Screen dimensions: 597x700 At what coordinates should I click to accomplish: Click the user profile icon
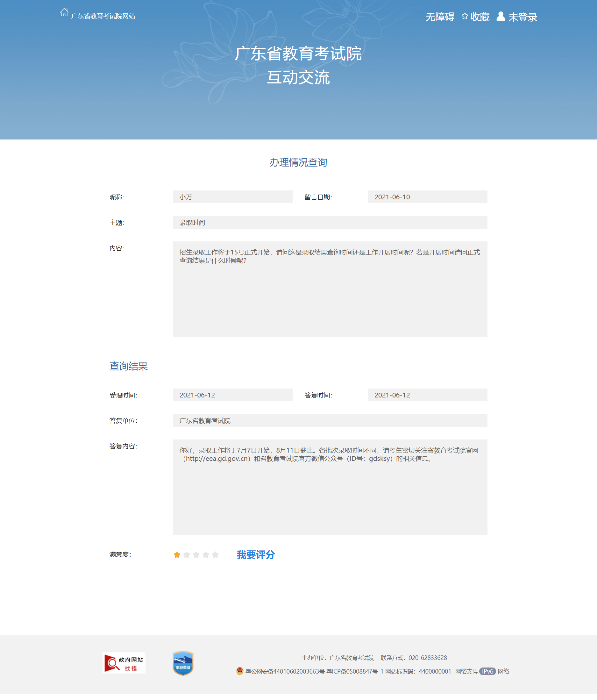click(501, 16)
